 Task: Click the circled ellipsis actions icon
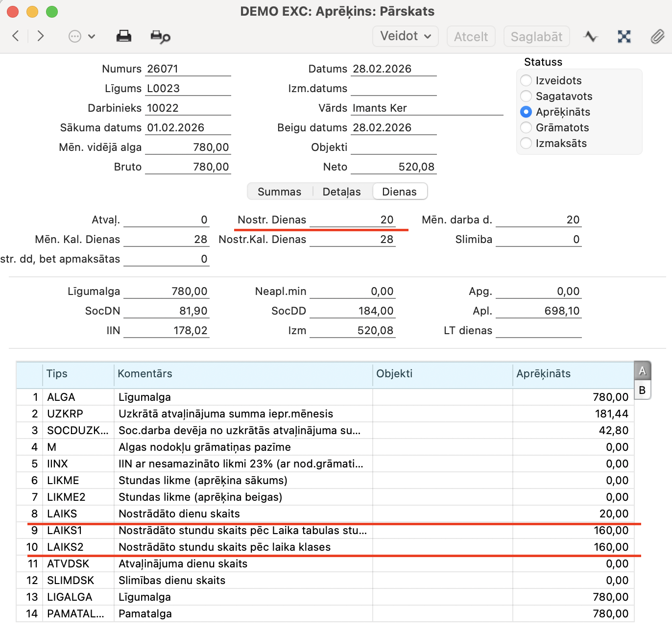point(75,36)
